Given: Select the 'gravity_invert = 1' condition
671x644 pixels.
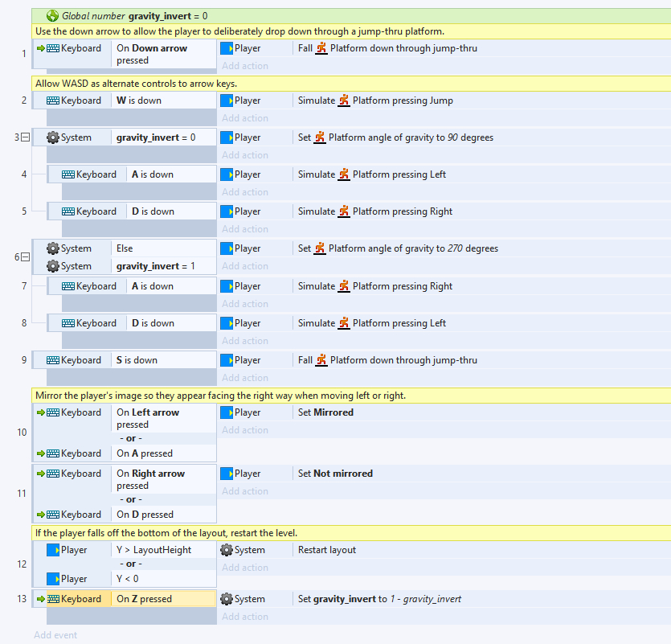Looking at the screenshot, I should (125, 266).
